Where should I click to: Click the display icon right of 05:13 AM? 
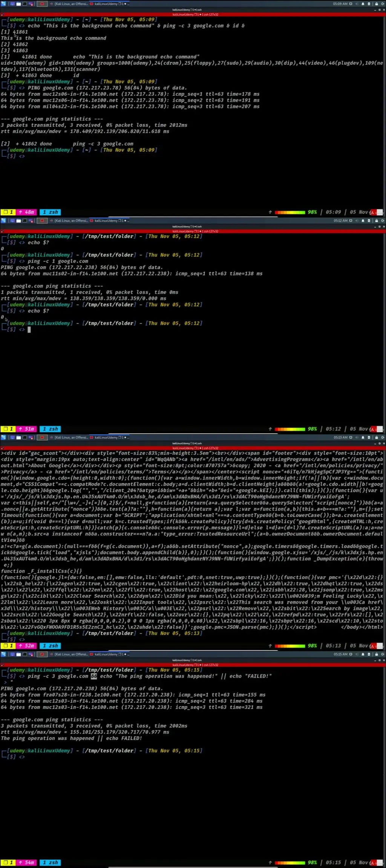tap(351, 437)
